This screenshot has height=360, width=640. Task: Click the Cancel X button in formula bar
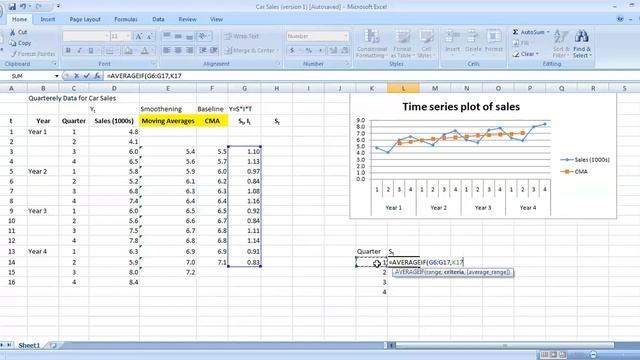click(76, 76)
